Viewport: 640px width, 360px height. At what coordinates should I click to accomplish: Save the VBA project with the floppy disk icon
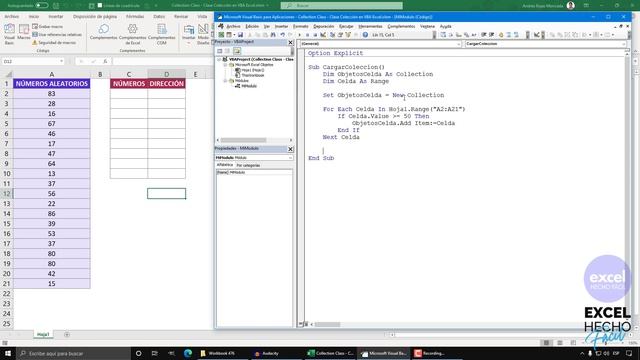click(x=240, y=35)
